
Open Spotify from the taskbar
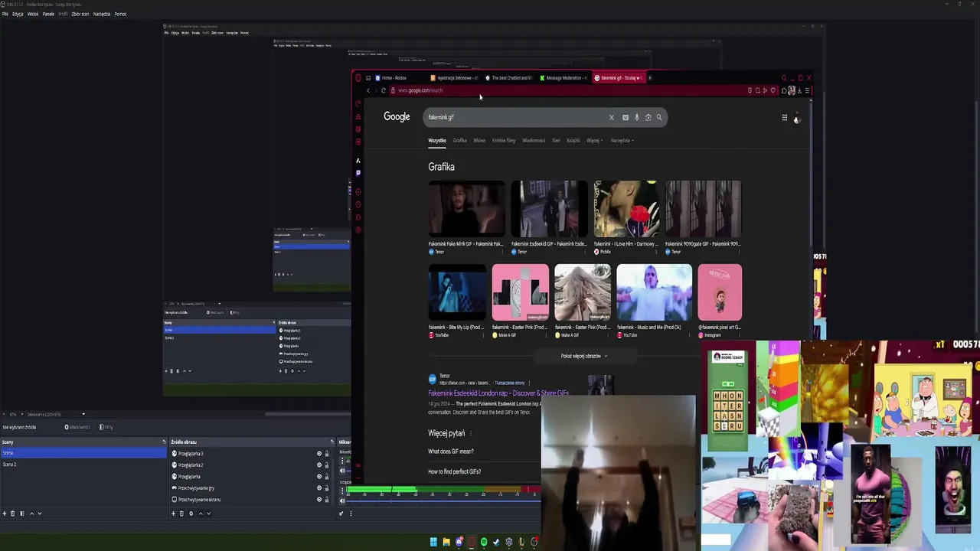(484, 542)
